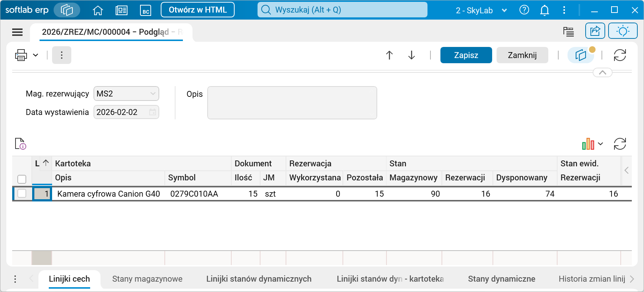Click the calendar icon in Data wystawienia
Screen dimensions: 644x292
[153, 112]
